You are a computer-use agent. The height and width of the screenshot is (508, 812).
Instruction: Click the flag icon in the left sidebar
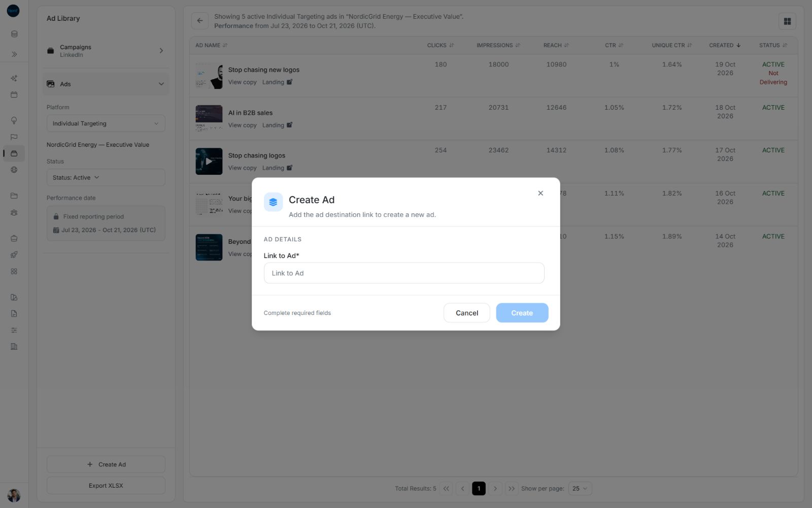pos(14,137)
